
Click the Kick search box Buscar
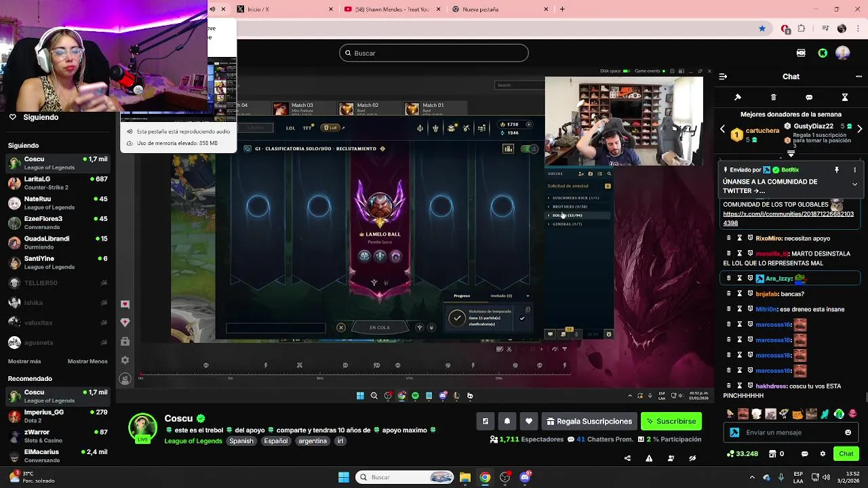434,53
